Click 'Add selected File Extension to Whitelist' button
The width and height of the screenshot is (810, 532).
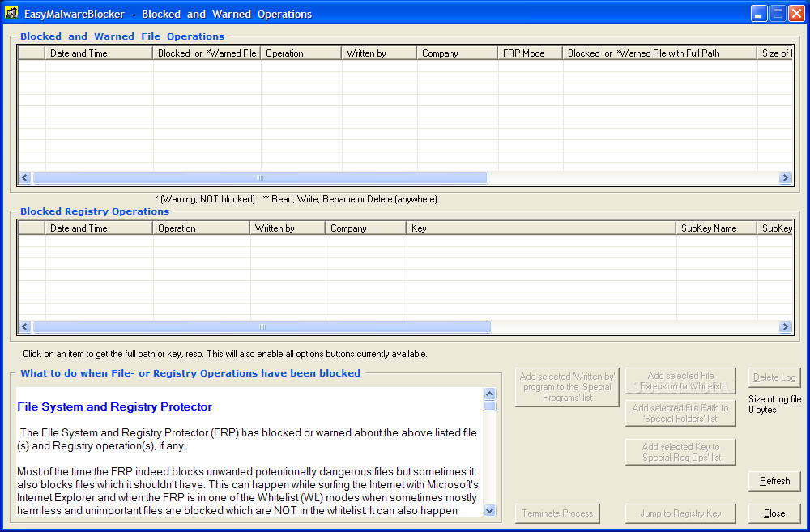pos(681,381)
